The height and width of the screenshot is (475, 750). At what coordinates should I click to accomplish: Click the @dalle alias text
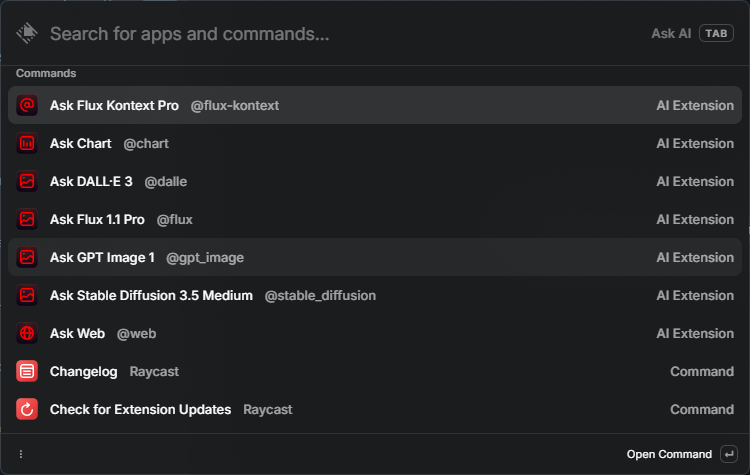(165, 181)
